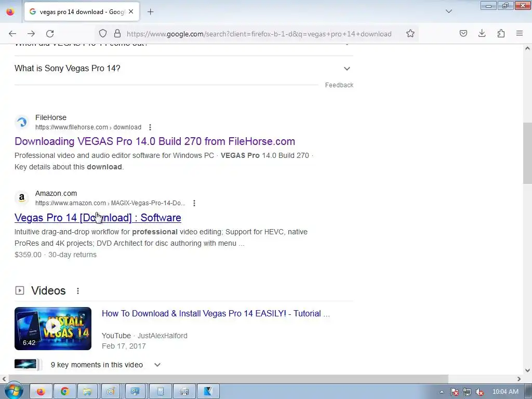Viewport: 532px width, 399px height.
Task: Launch Chrome from the taskbar
Action: click(64, 392)
